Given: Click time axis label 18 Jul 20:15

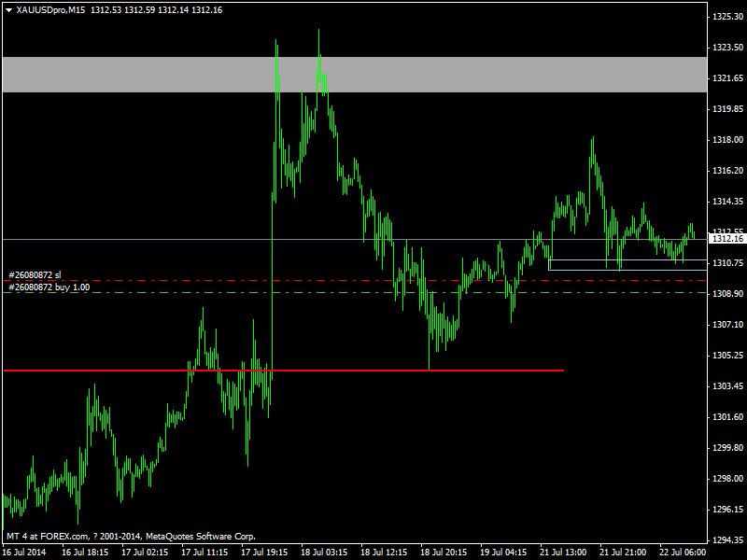Looking at the screenshot, I should click(444, 553).
